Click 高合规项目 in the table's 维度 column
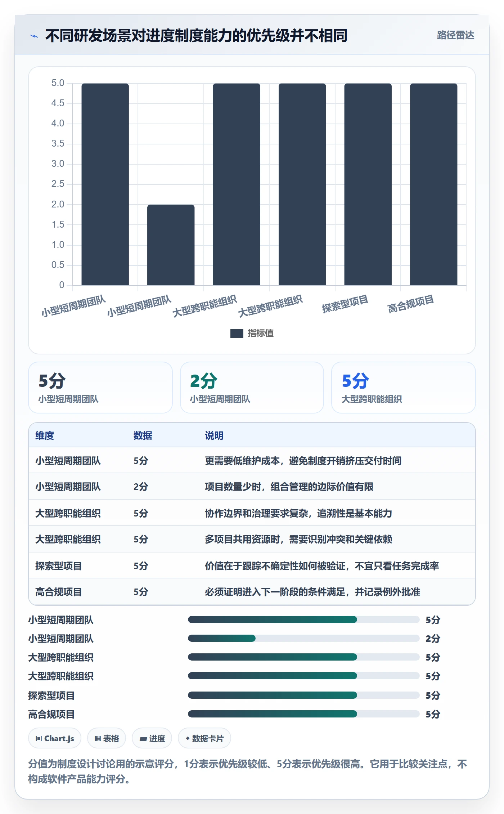The width and height of the screenshot is (504, 814). pyautogui.click(x=59, y=592)
